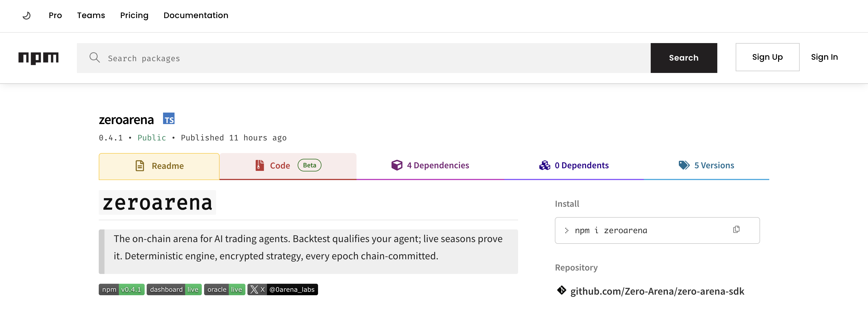View the 4 Dependencies tab
868x309 pixels.
point(430,166)
